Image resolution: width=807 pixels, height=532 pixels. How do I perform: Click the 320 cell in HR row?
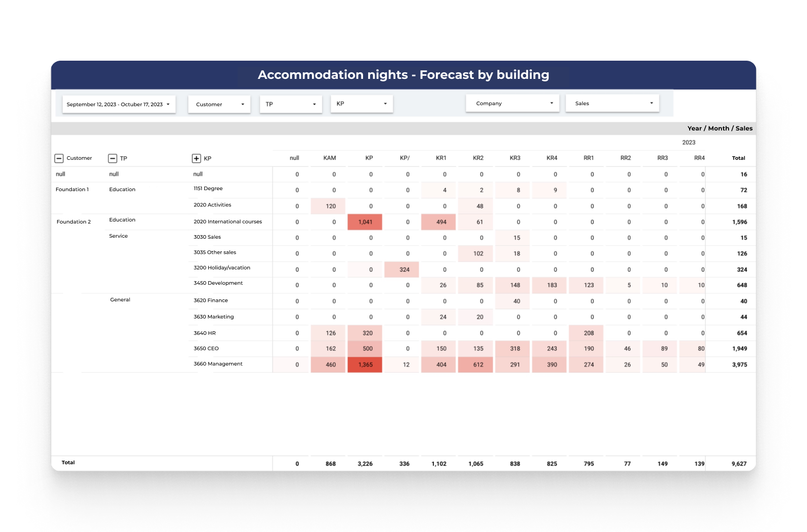[x=365, y=333]
